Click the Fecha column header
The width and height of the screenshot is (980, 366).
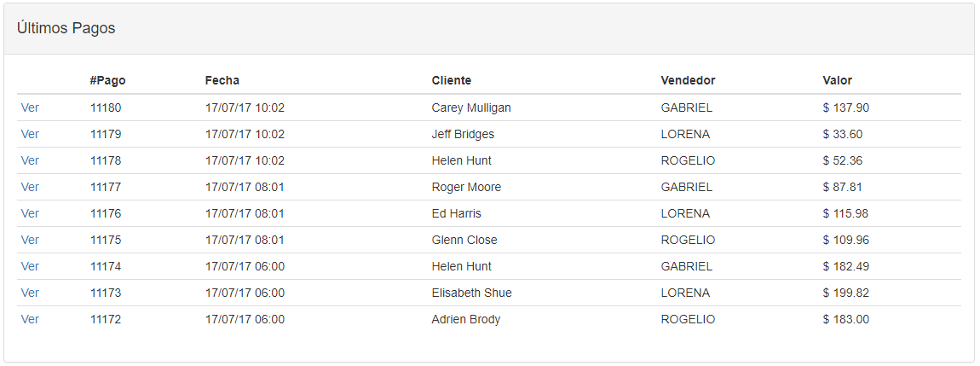coord(222,80)
